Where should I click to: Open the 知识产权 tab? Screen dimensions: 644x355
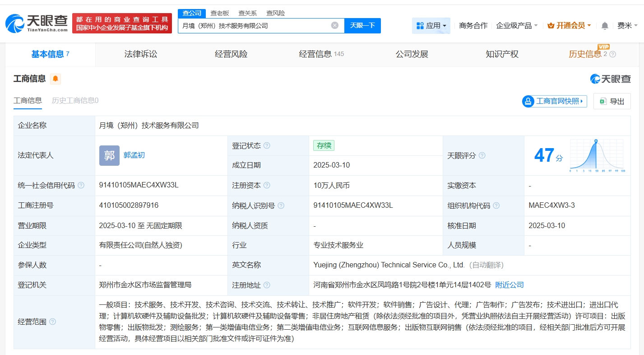pyautogui.click(x=501, y=54)
